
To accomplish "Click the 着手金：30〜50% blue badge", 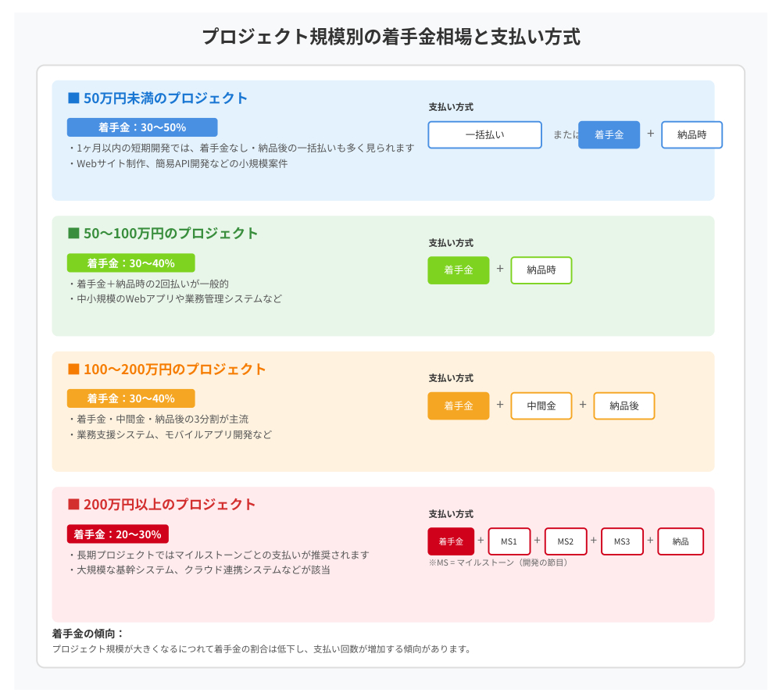I will pos(142,127).
